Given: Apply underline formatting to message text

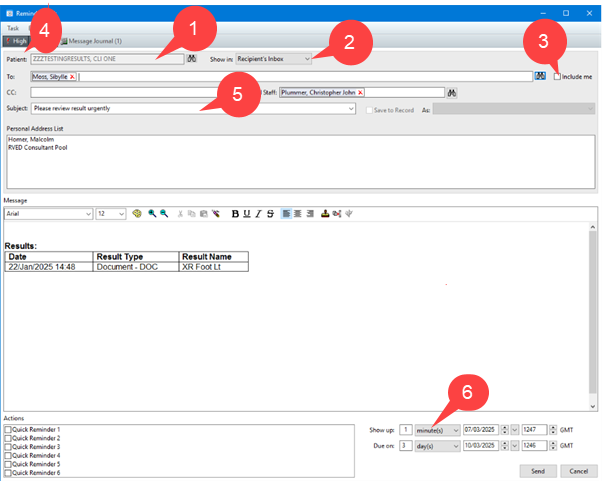Looking at the screenshot, I should 258,214.
